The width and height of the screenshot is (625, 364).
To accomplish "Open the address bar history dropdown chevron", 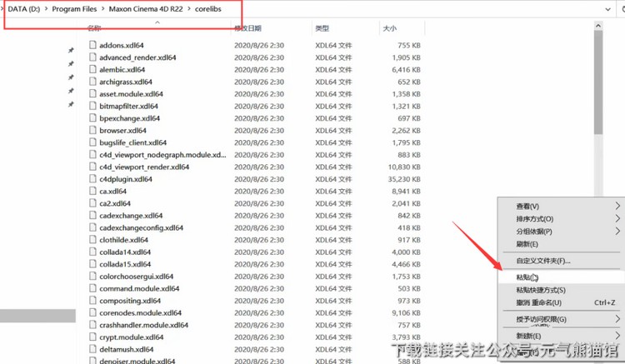I will (x=602, y=8).
